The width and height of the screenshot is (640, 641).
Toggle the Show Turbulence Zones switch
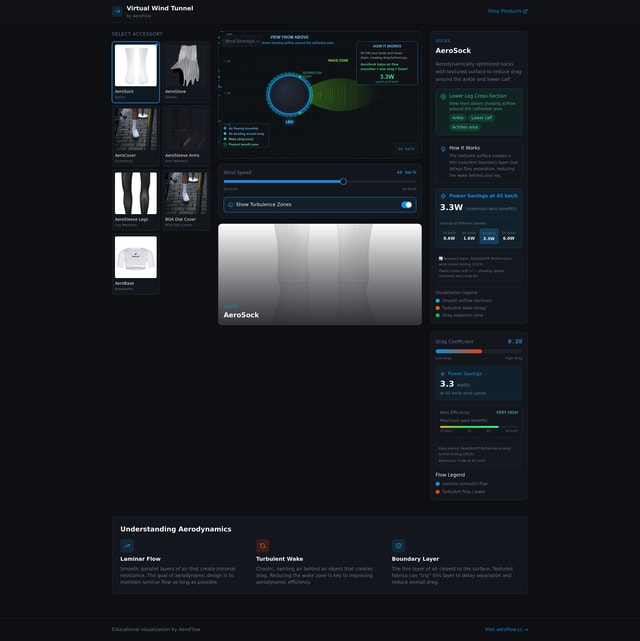[406, 204]
